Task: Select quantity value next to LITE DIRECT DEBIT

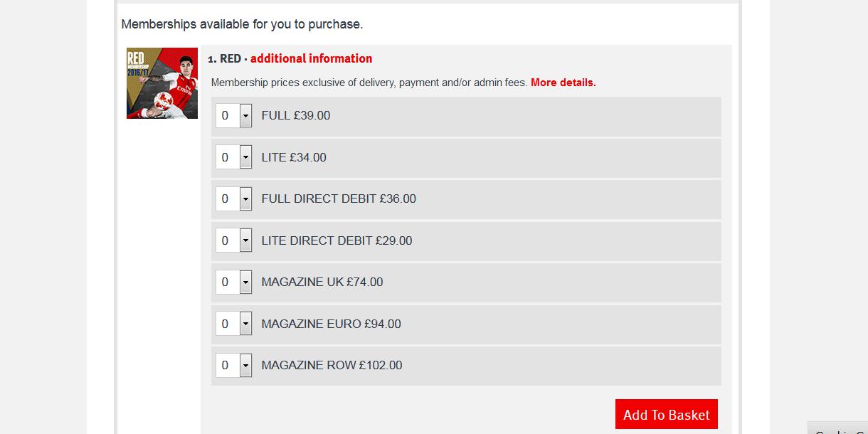Action: (228, 240)
